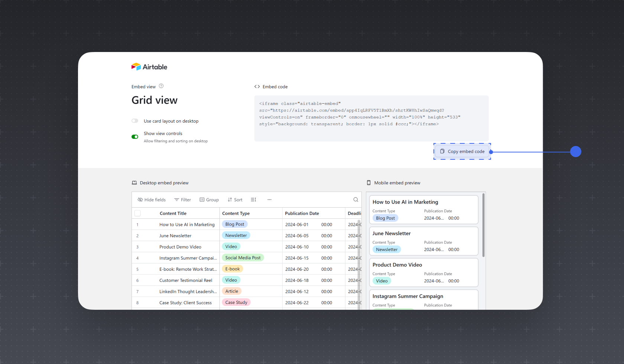Open the Group menu
This screenshot has height=364, width=624.
coord(209,200)
